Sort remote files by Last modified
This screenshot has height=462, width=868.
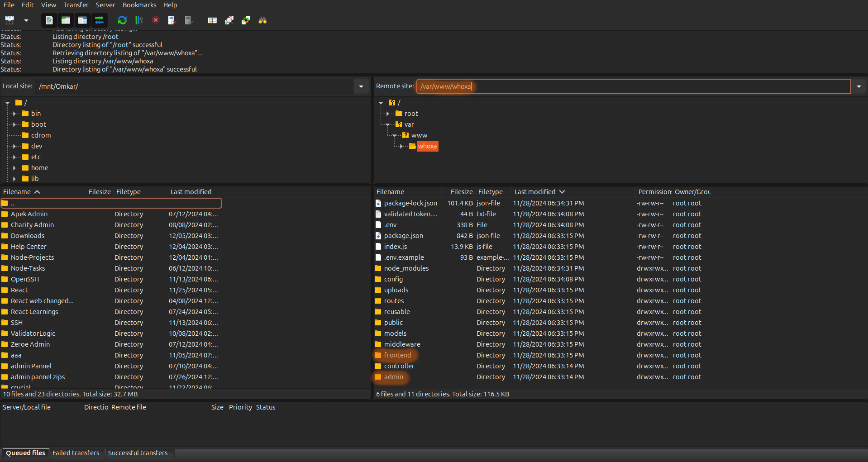[x=539, y=192]
